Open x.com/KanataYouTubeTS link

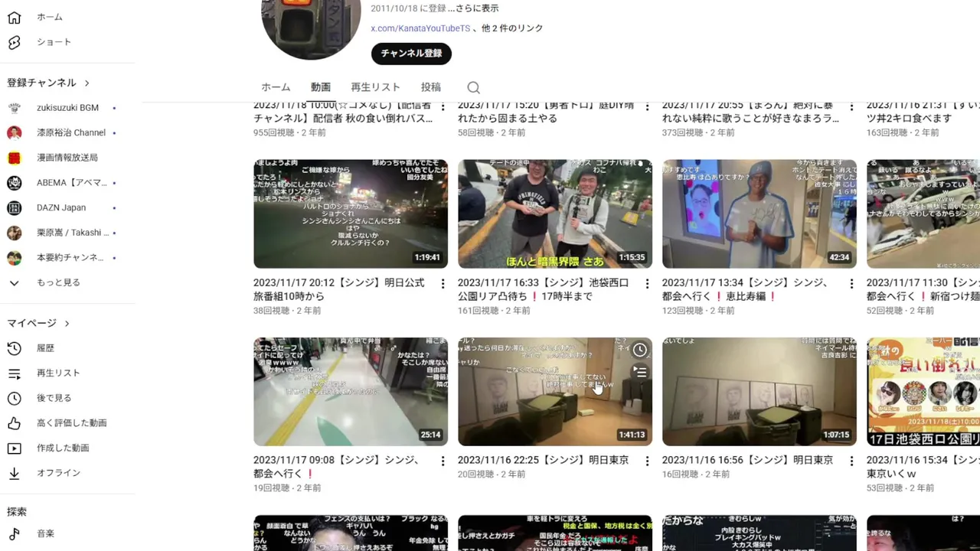click(420, 28)
